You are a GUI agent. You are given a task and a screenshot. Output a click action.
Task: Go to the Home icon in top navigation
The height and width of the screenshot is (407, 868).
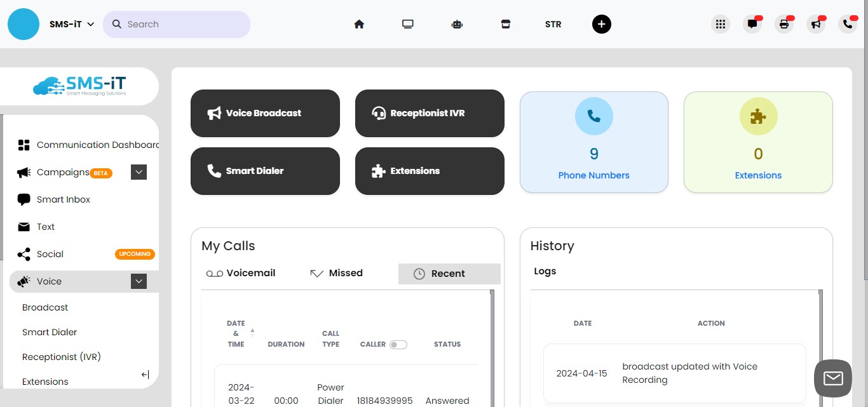click(359, 24)
